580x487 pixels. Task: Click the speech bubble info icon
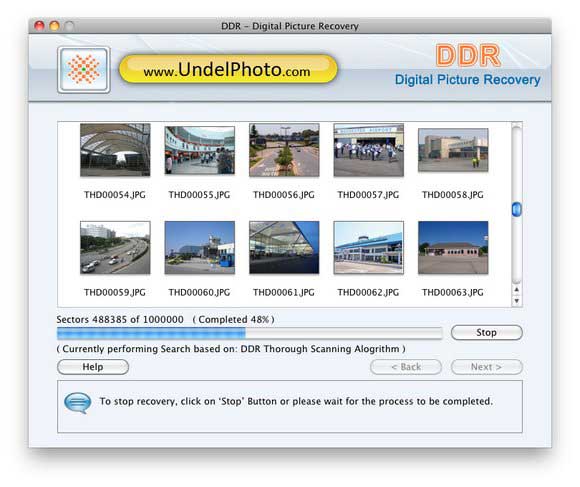coord(77,403)
